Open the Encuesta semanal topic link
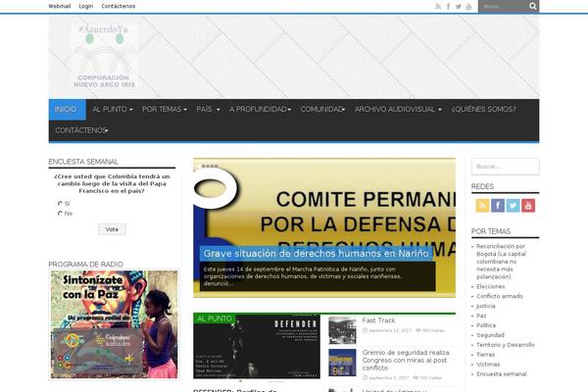Viewport: 588px width, 392px height. [x=502, y=374]
